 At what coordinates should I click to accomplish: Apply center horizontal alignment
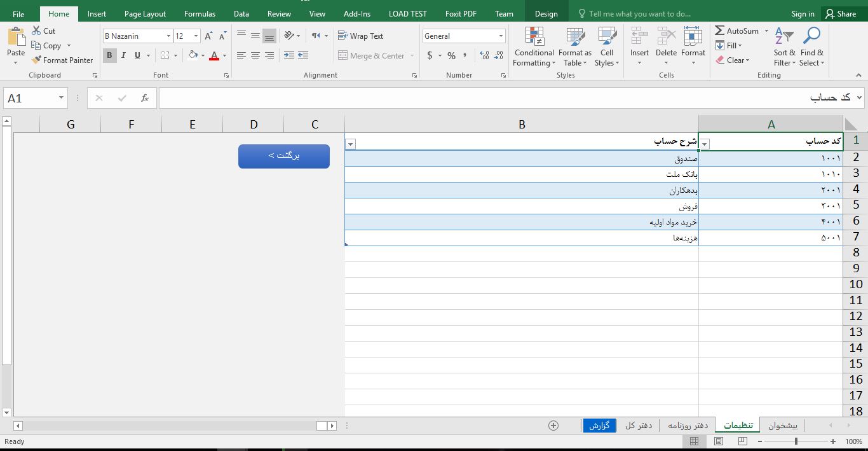point(255,55)
